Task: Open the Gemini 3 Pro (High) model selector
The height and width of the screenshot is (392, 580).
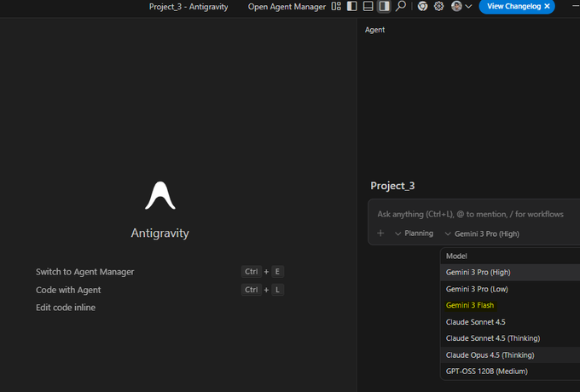Action: tap(483, 233)
